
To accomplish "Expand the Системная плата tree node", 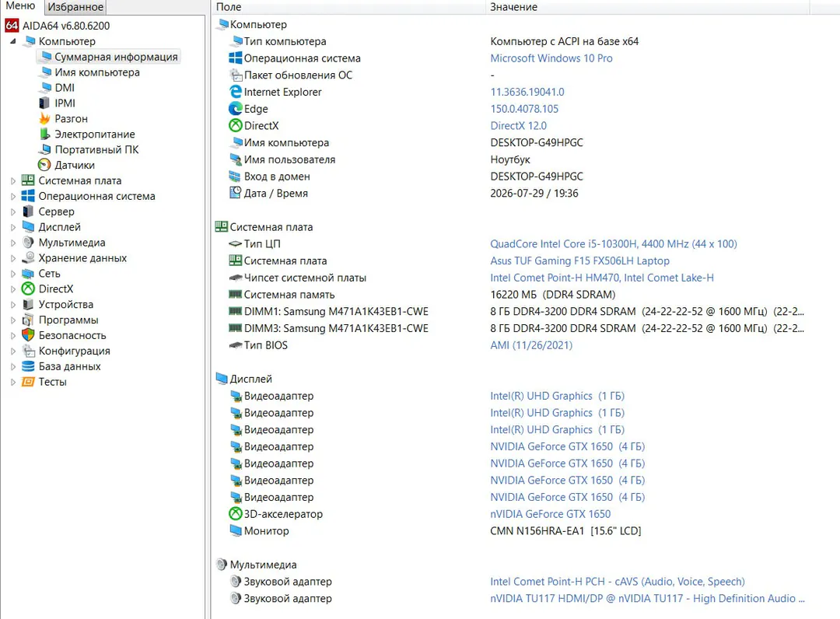I will (x=13, y=181).
